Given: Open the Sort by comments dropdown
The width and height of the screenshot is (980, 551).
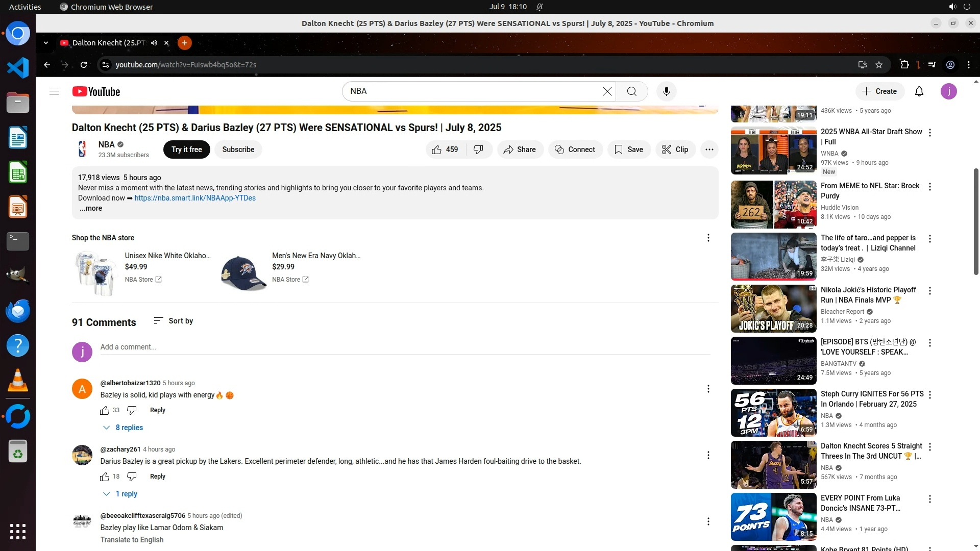Looking at the screenshot, I should [x=174, y=321].
